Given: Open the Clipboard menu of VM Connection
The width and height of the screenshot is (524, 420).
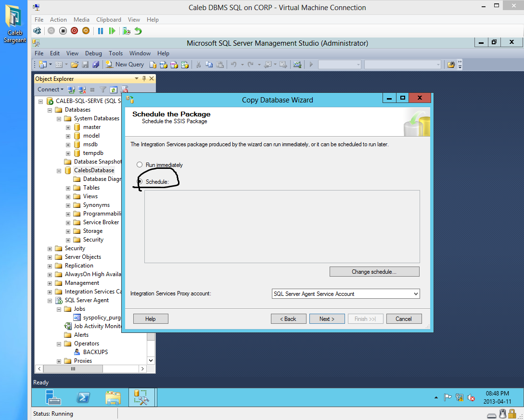Looking at the screenshot, I should 109,20.
